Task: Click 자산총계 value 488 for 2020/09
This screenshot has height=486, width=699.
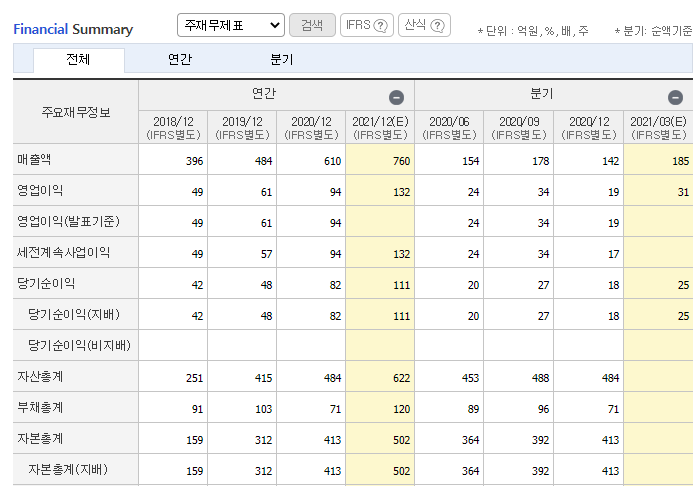Action: (x=540, y=378)
